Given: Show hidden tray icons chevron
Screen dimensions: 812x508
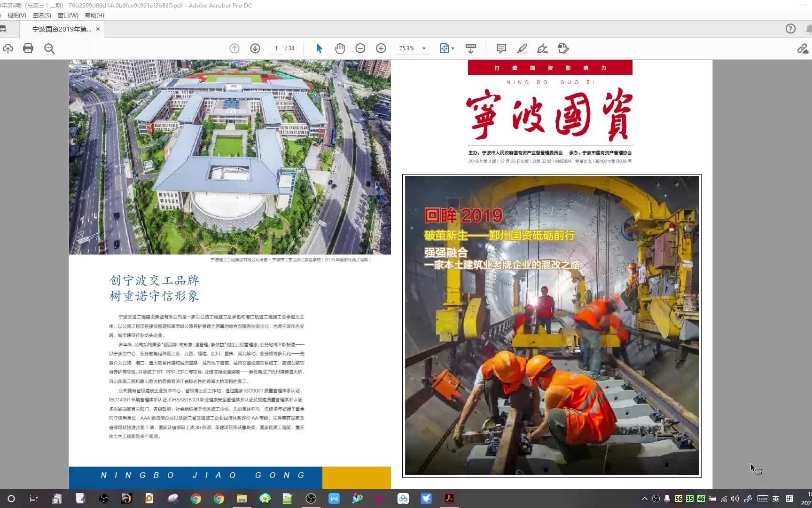Looking at the screenshot, I should [x=645, y=499].
